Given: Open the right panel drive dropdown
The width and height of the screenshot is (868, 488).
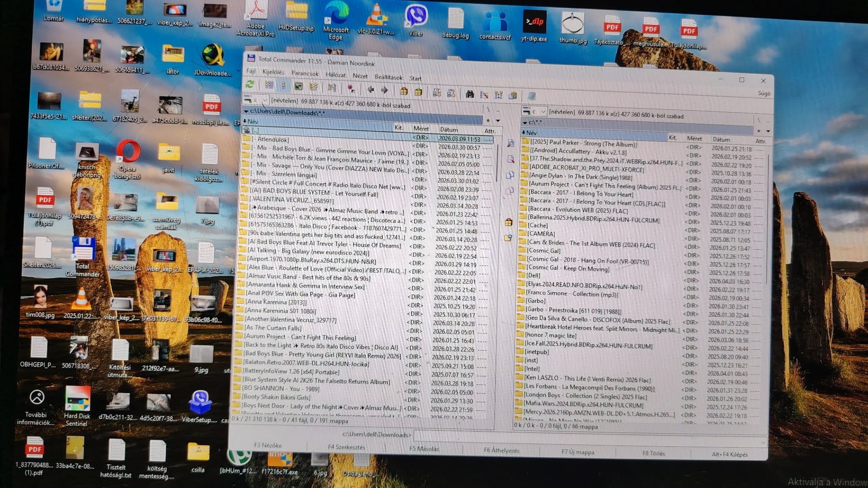Looking at the screenshot, I should point(543,111).
